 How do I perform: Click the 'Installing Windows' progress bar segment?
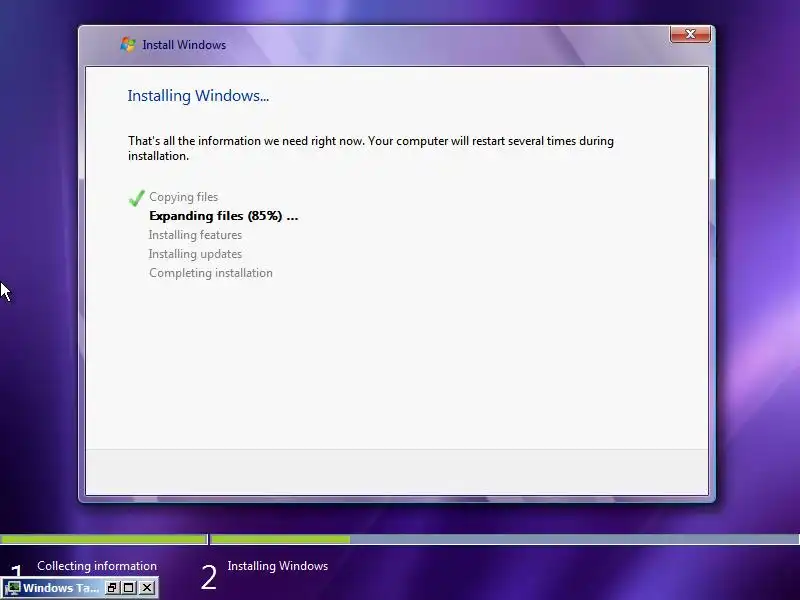coord(505,539)
